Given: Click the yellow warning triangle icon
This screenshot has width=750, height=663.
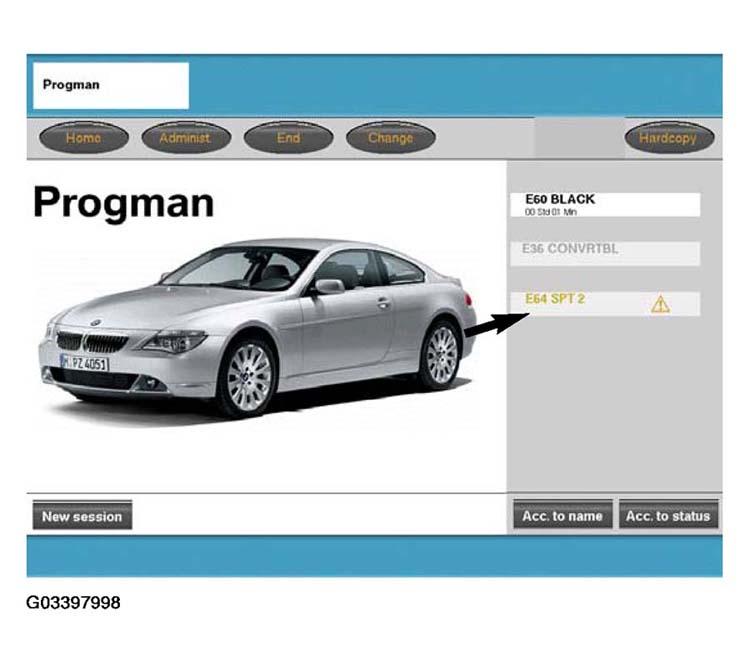Looking at the screenshot, I should [660, 305].
